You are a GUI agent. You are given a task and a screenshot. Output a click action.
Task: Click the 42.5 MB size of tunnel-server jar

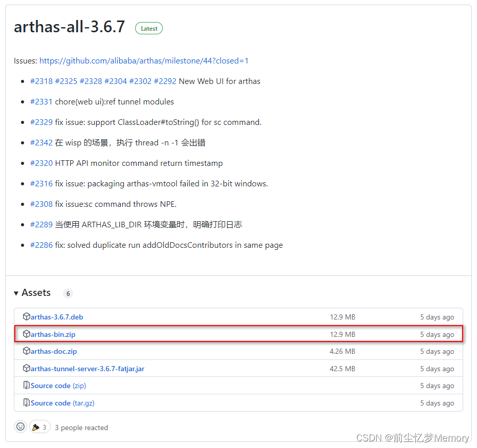(x=342, y=369)
